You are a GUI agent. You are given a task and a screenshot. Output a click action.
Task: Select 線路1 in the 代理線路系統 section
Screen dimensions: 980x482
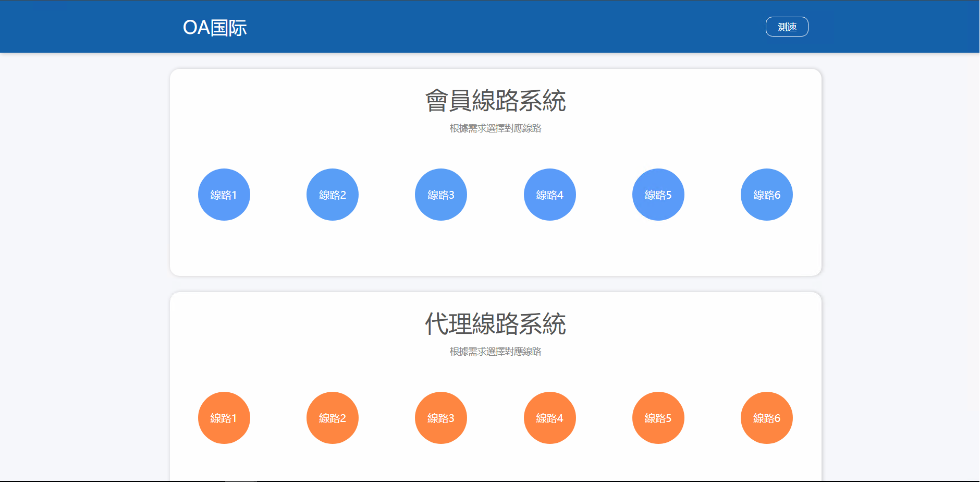point(224,417)
